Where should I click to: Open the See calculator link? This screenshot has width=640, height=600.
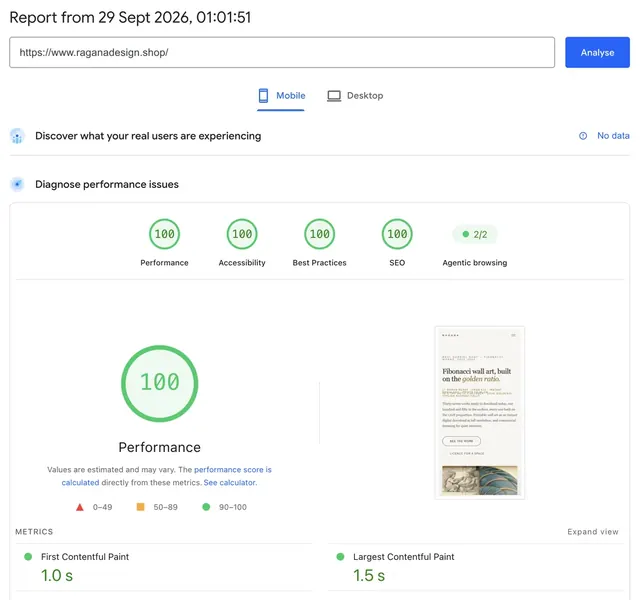(230, 482)
